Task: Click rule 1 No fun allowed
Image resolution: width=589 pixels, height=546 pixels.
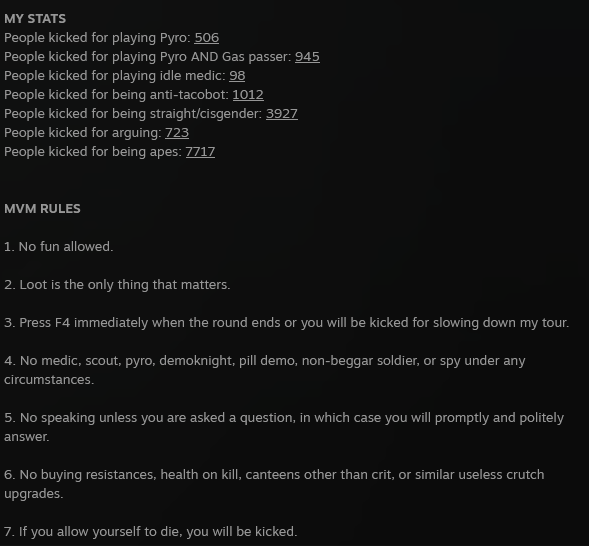Action: click(x=59, y=247)
